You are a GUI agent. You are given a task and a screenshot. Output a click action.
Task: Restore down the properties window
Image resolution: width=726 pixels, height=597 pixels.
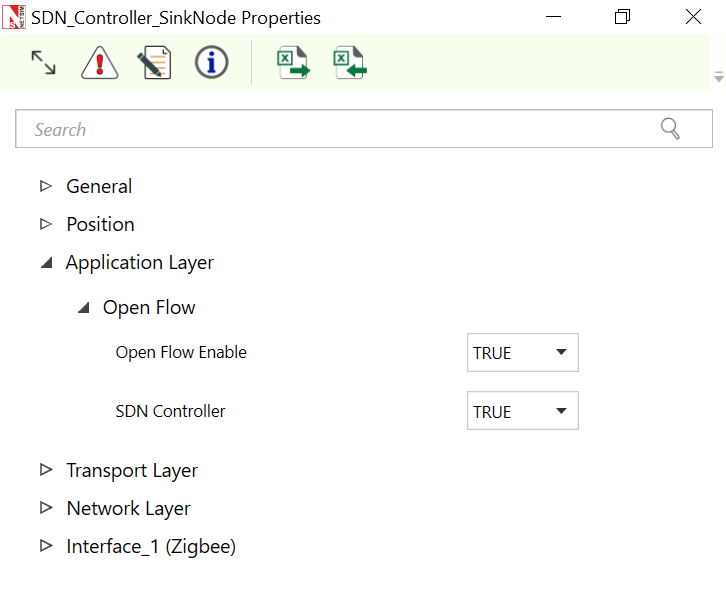(622, 17)
